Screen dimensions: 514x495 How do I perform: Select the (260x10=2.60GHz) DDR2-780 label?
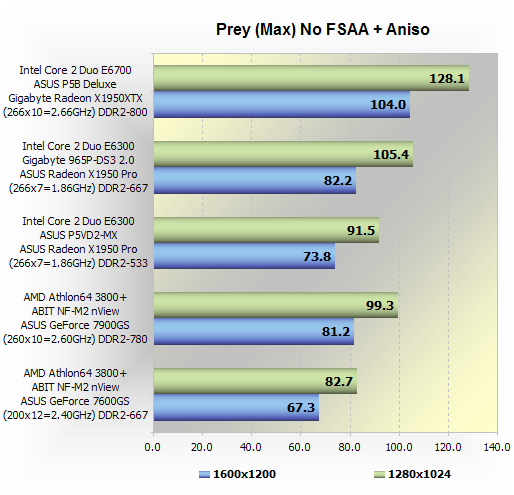pos(75,339)
